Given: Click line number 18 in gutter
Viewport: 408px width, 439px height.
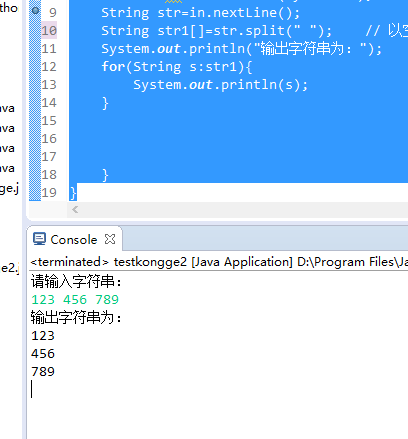Looking at the screenshot, I should point(49,175).
